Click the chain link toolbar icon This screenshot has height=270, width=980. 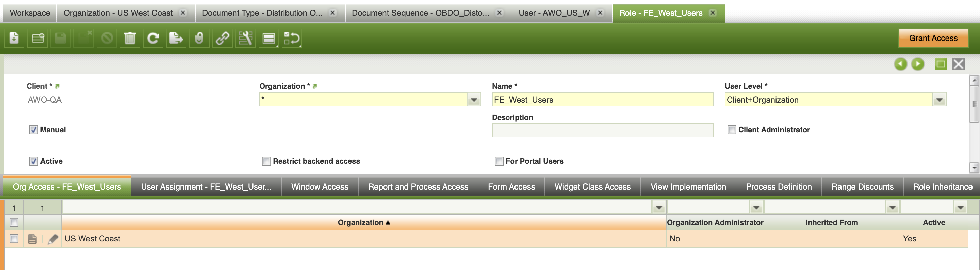[x=223, y=38]
